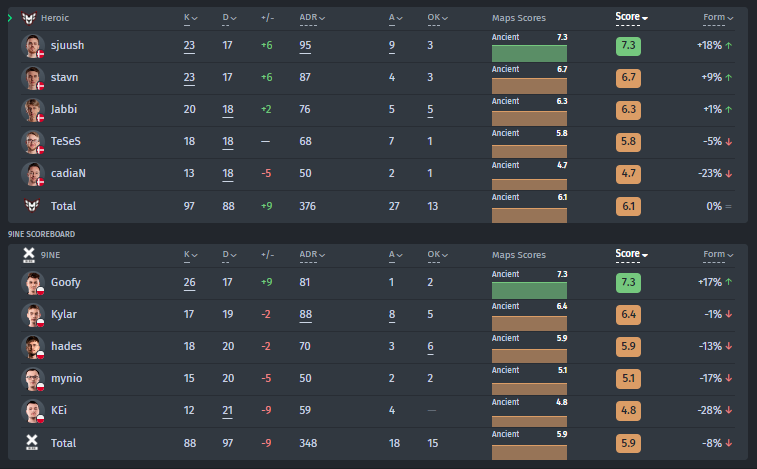
Task: Click cadiaN player avatar
Action: 33,174
